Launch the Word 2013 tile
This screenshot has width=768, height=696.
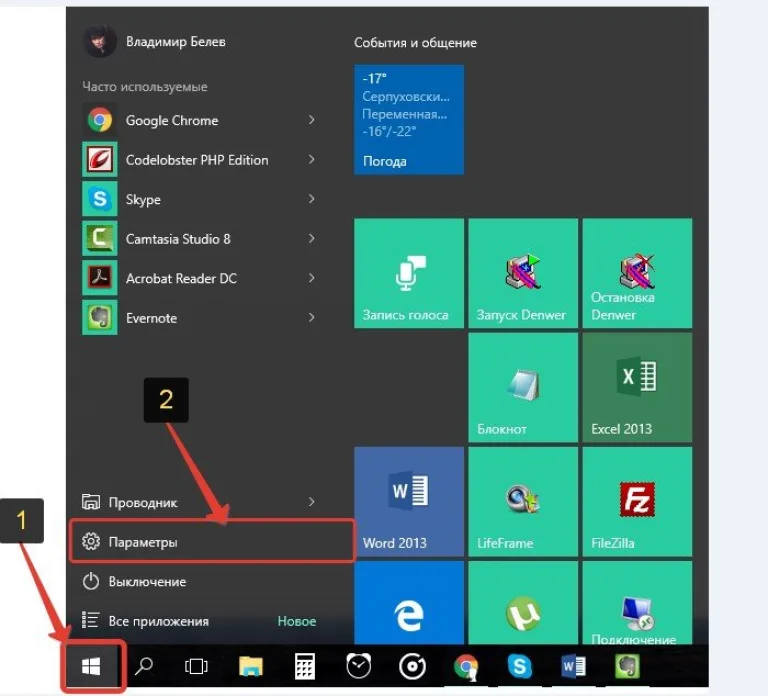(408, 502)
